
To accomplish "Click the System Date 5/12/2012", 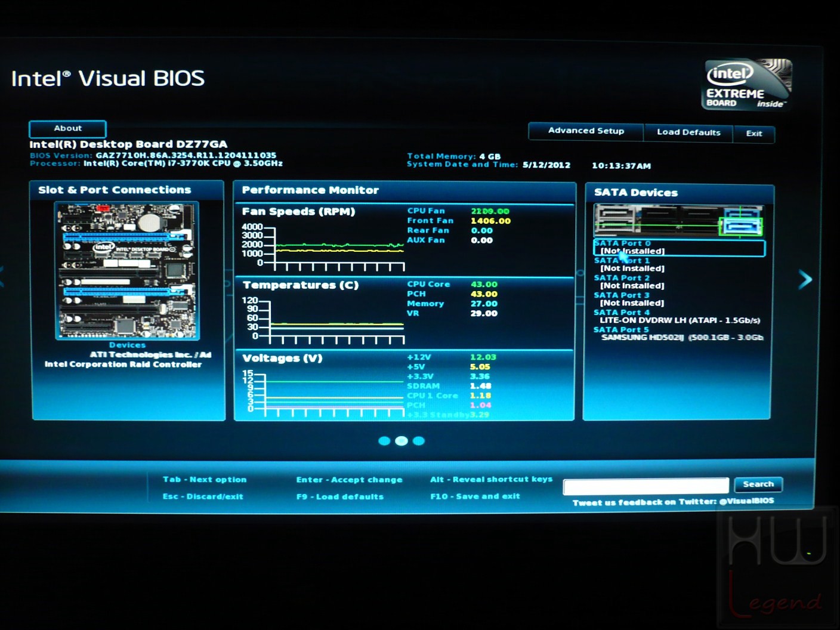I will [546, 165].
